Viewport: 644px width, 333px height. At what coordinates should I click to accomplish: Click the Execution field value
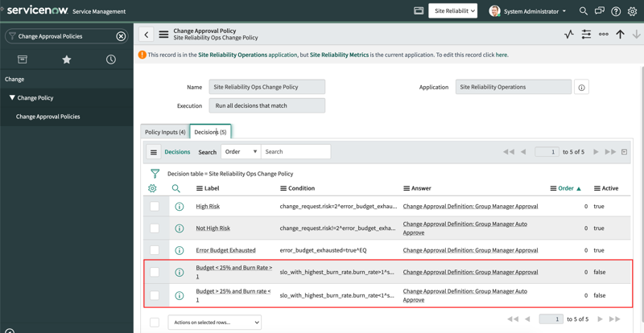click(267, 105)
